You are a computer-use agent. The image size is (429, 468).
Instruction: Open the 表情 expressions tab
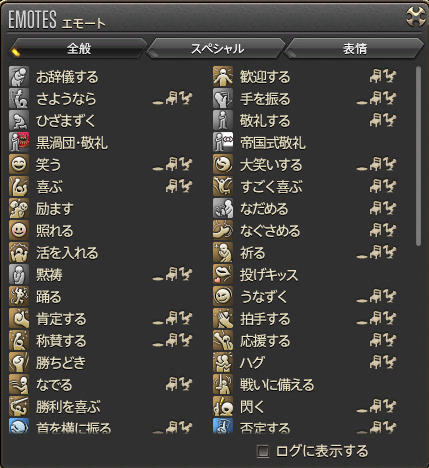(x=354, y=49)
